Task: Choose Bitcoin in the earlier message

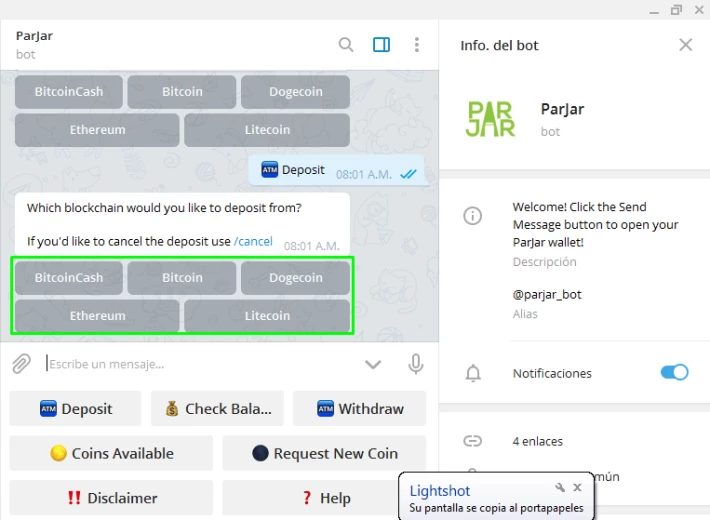Action: 182,92
